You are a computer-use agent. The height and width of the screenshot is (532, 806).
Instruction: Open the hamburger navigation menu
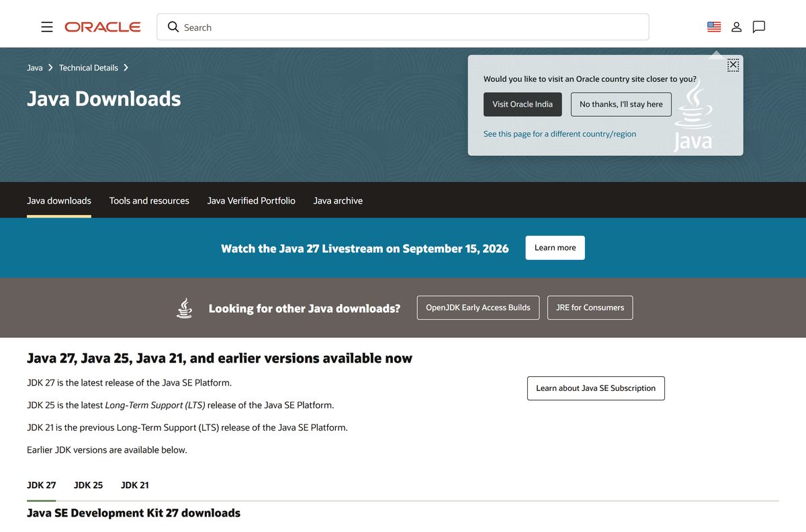pos(47,27)
